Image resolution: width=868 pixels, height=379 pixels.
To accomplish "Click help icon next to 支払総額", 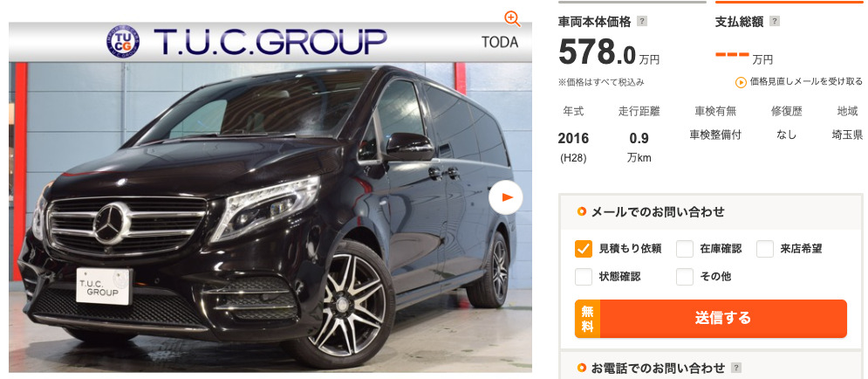I will pyautogui.click(x=775, y=22).
